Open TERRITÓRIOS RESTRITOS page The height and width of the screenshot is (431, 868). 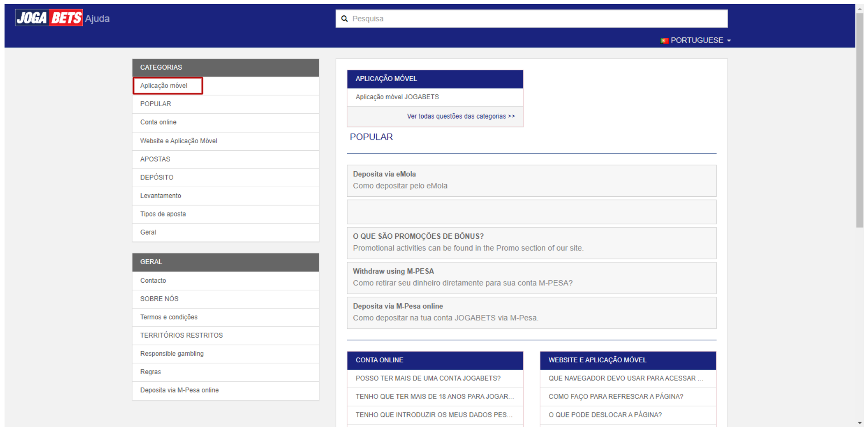[x=225, y=335]
